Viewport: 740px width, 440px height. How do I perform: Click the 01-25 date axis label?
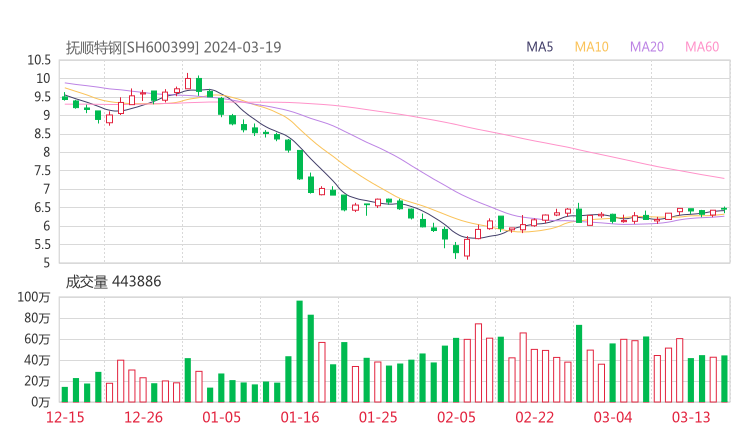pyautogui.click(x=378, y=417)
